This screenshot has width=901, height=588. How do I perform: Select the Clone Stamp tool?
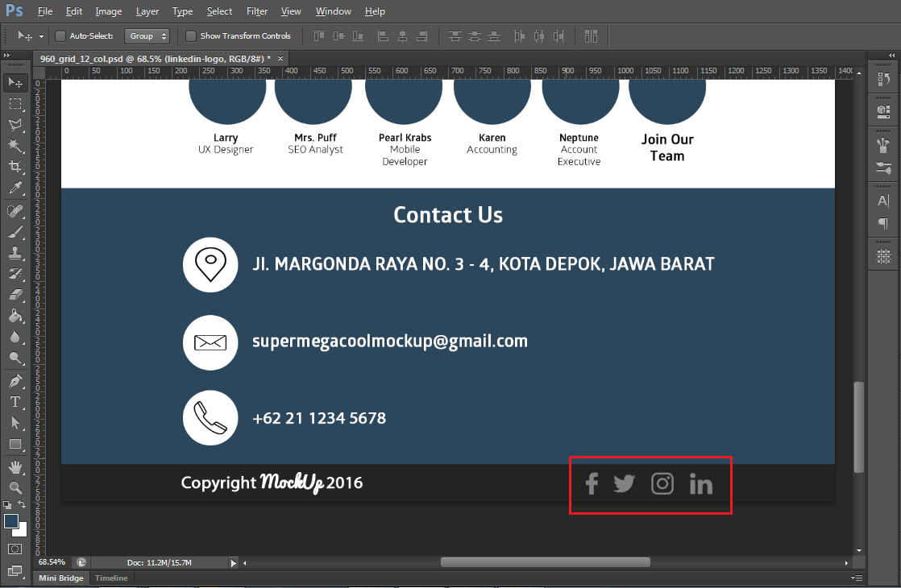click(x=16, y=251)
